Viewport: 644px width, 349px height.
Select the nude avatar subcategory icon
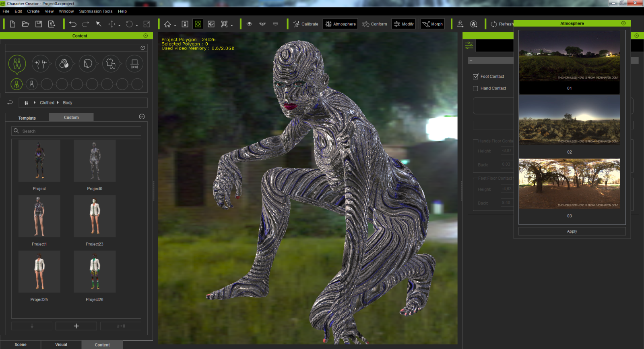point(31,84)
